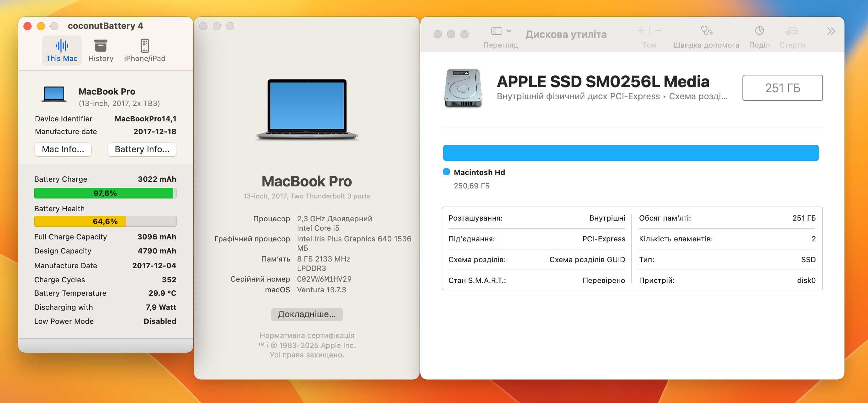Click the Battery Health 64,6% bar
This screenshot has width=868, height=403.
[105, 221]
